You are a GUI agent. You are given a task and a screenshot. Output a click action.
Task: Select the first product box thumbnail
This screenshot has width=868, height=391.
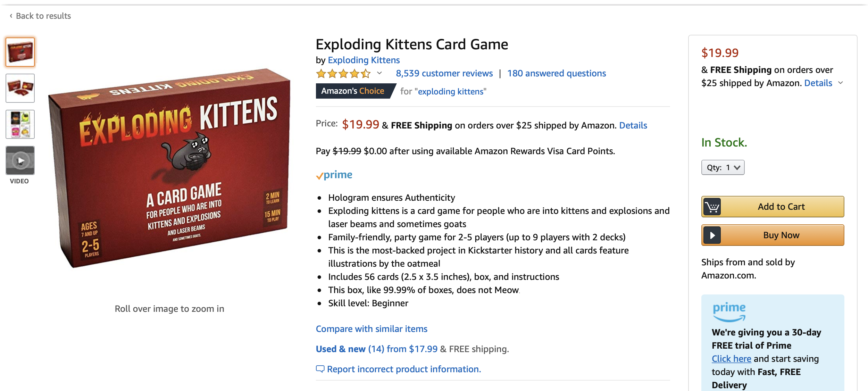coord(20,52)
